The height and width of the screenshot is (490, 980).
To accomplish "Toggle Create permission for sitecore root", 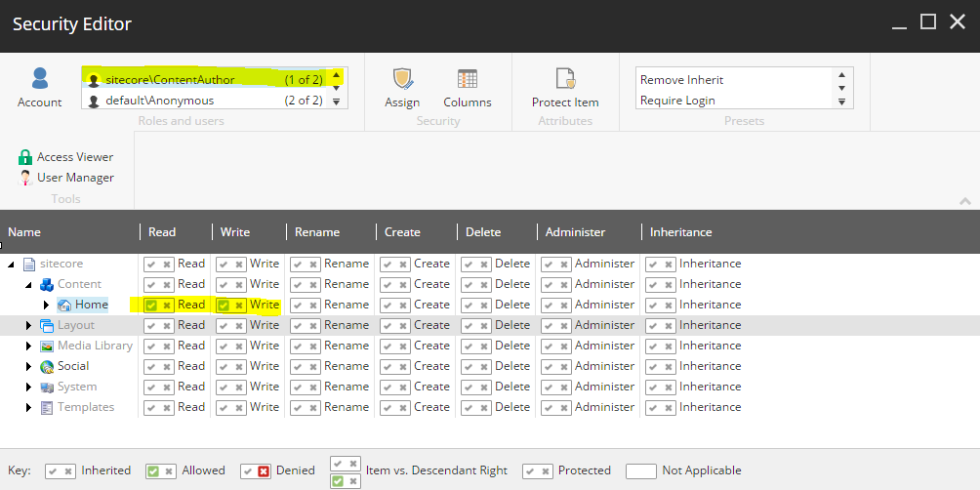I will (395, 264).
